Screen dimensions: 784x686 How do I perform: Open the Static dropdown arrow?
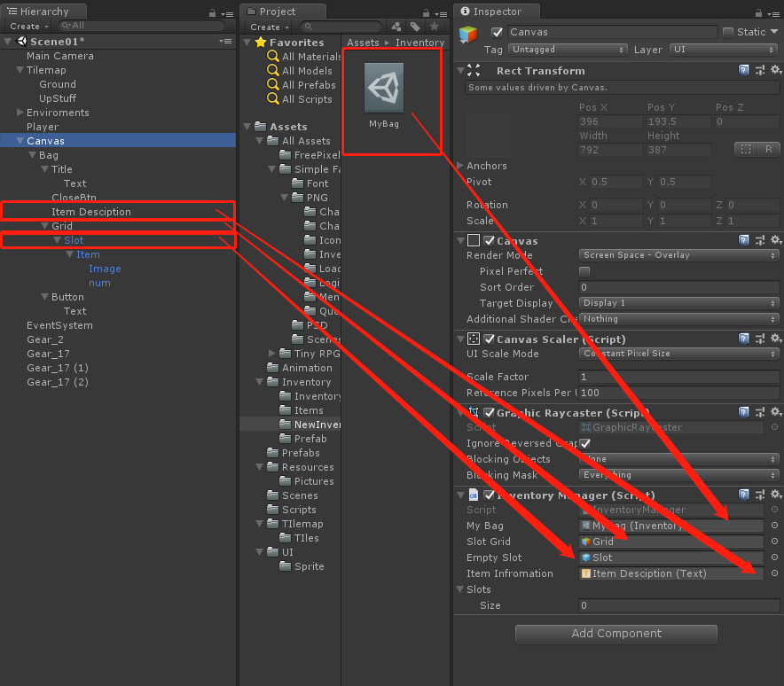coord(774,32)
